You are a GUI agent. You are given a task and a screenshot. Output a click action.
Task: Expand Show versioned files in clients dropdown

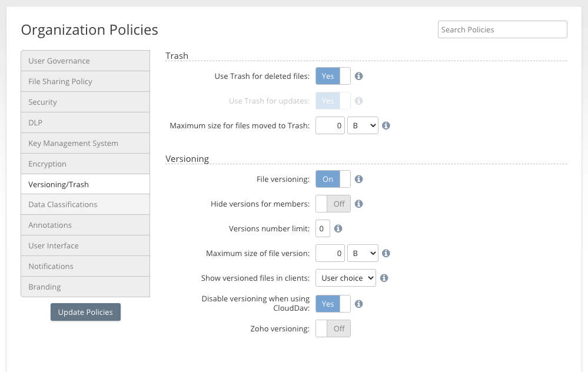(x=346, y=278)
